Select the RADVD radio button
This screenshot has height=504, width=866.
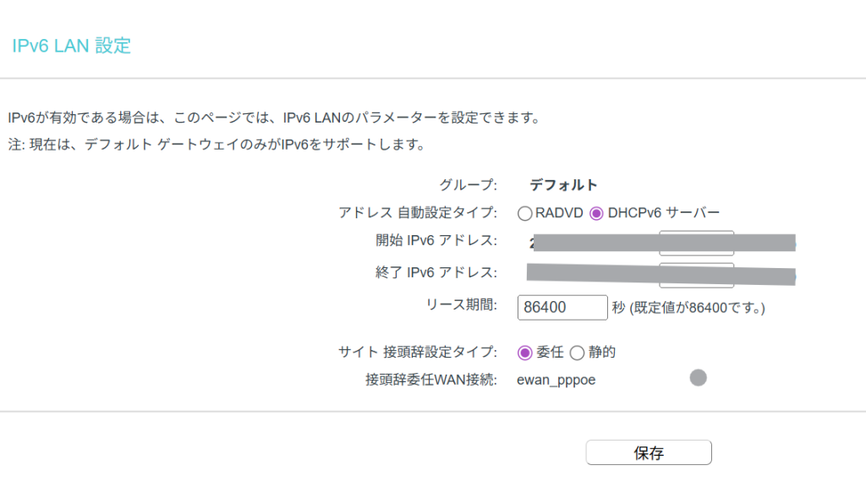[525, 213]
